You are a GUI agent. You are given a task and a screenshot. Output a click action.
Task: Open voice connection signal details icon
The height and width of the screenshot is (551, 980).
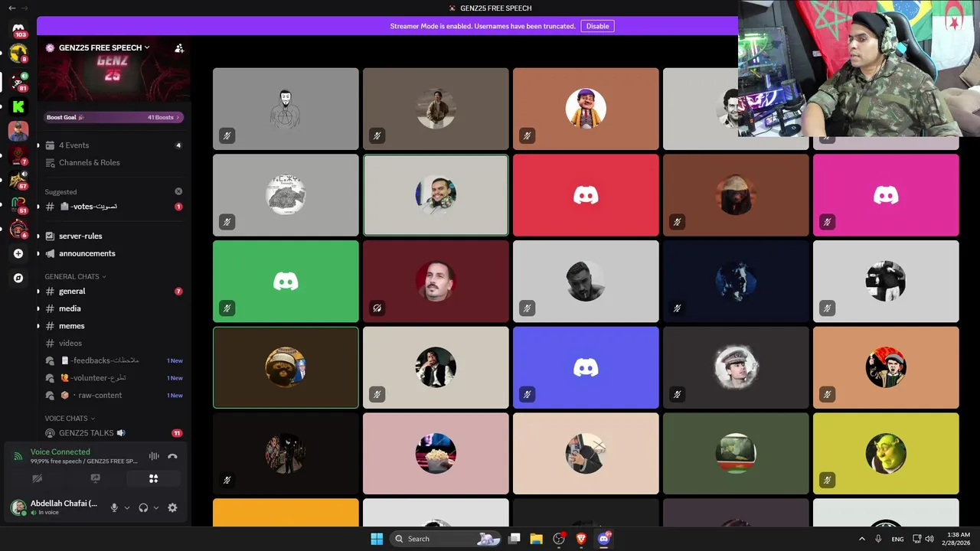click(x=18, y=456)
